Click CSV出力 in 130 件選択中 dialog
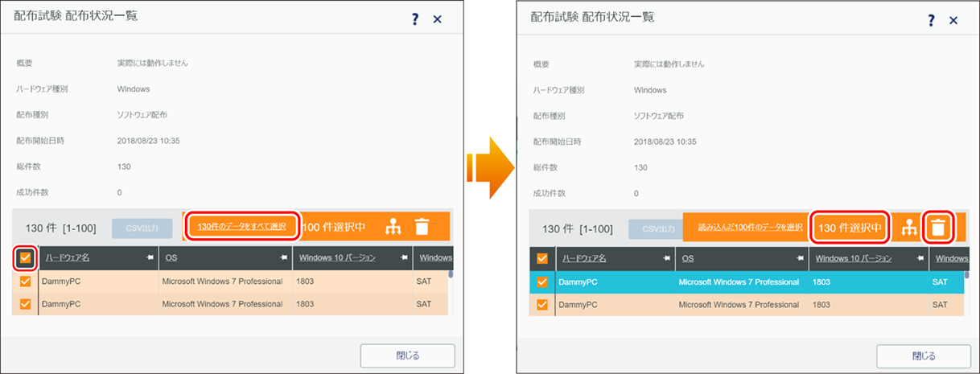The image size is (980, 374). point(656,228)
